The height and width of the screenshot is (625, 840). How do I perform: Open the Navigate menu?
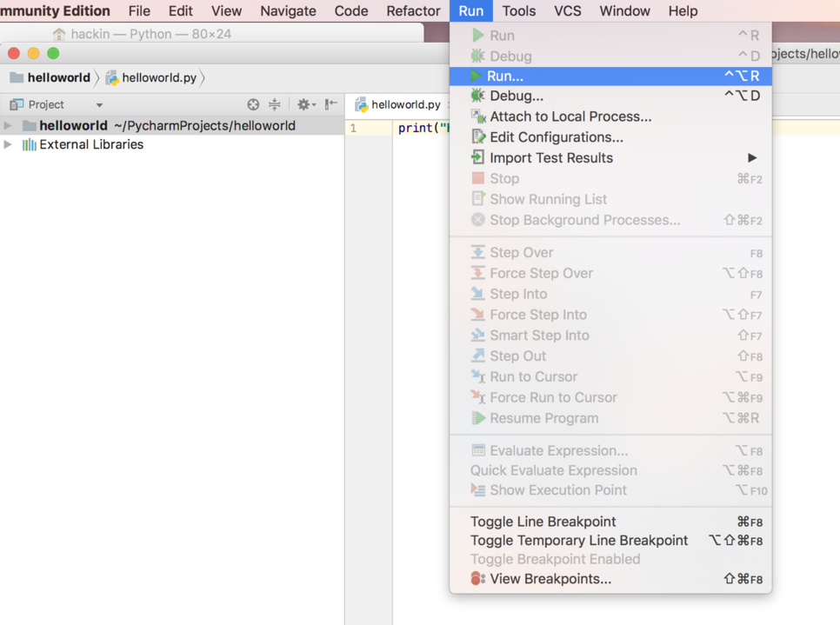click(x=288, y=10)
